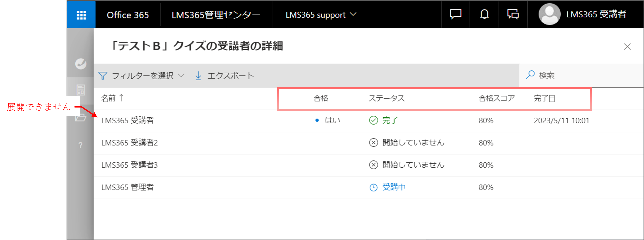
Task: Sort by the 名前 ascending arrow
Action: (x=121, y=98)
